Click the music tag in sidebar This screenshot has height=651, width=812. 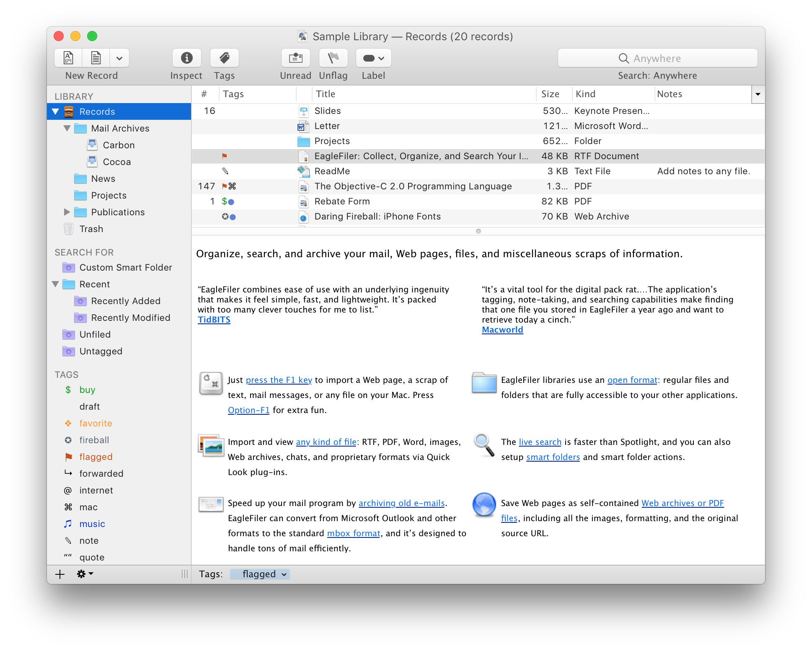pyautogui.click(x=92, y=524)
